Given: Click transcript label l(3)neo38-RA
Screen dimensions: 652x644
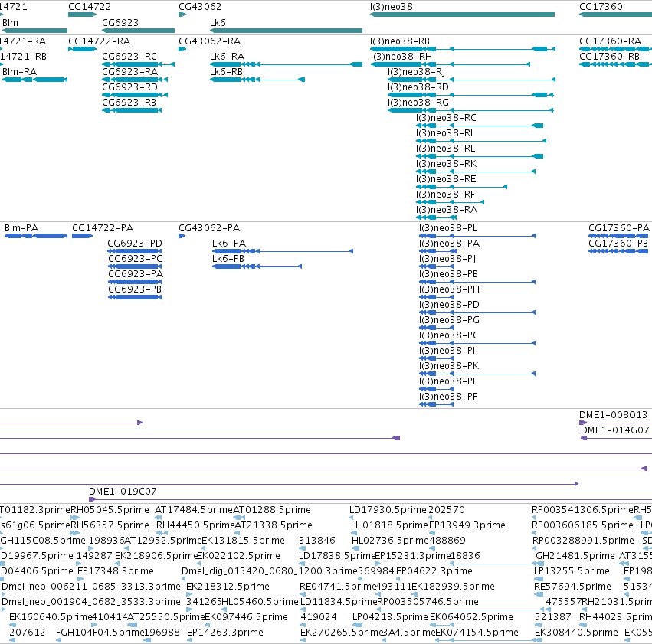Looking at the screenshot, I should pyautogui.click(x=447, y=211).
